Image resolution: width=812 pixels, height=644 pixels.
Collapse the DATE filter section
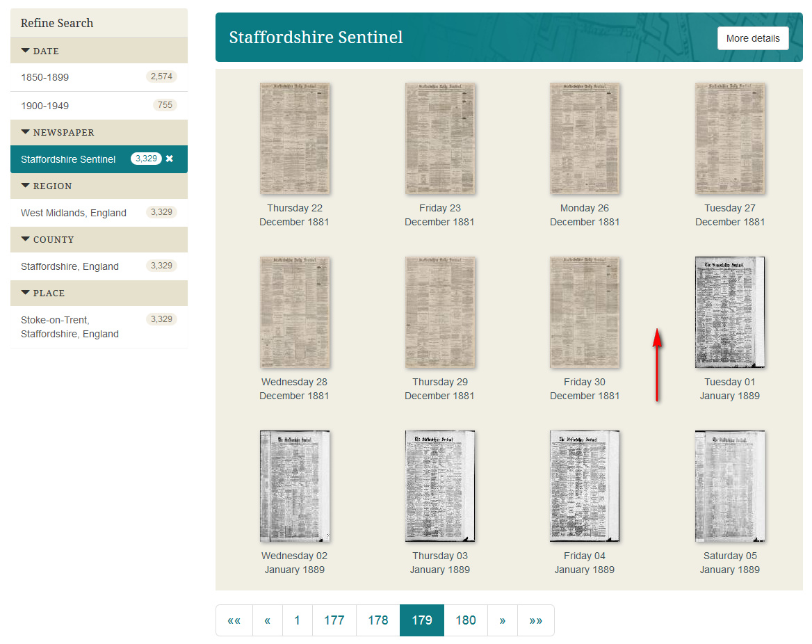(x=40, y=51)
